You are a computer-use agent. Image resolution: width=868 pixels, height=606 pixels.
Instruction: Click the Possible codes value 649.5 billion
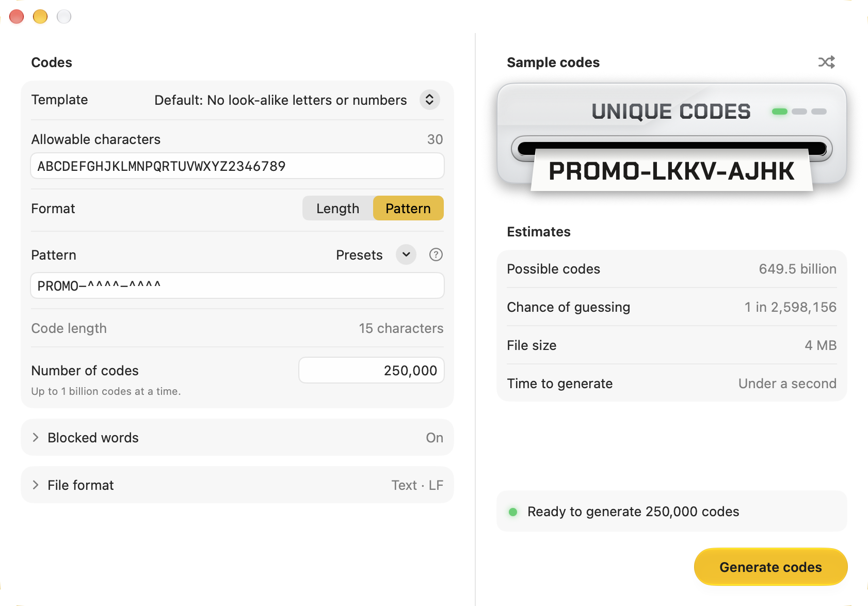tap(797, 269)
